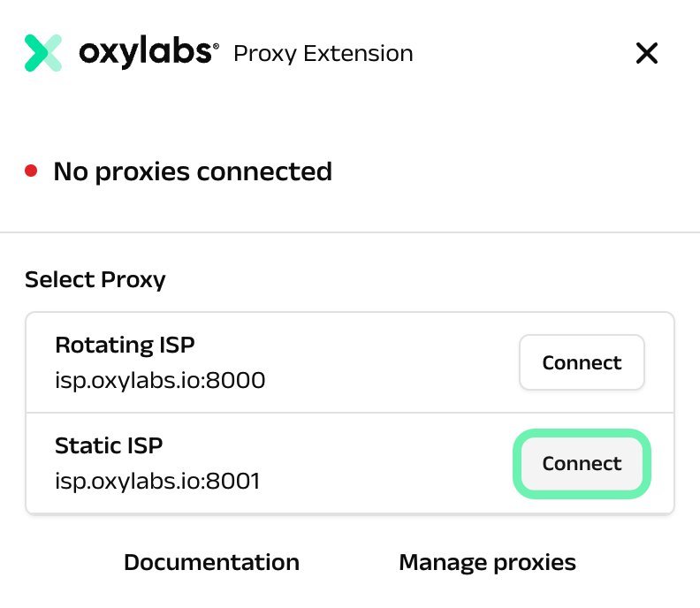Click the red connection status dot
This screenshot has height=608, width=700.
pyautogui.click(x=31, y=171)
